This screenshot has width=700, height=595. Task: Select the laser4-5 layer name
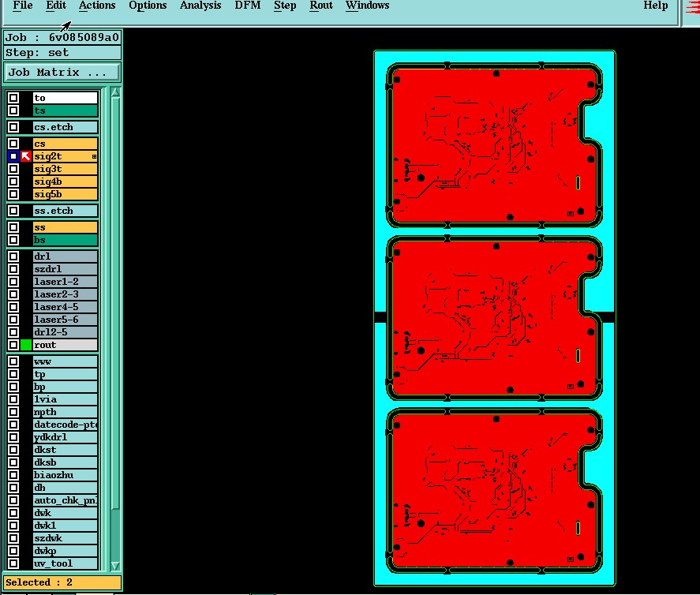tap(66, 307)
